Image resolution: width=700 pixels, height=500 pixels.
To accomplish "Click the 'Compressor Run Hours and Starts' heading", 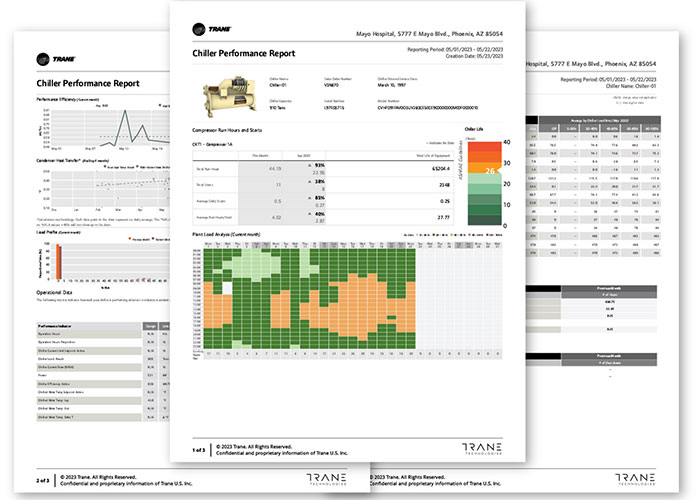I will pyautogui.click(x=227, y=130).
